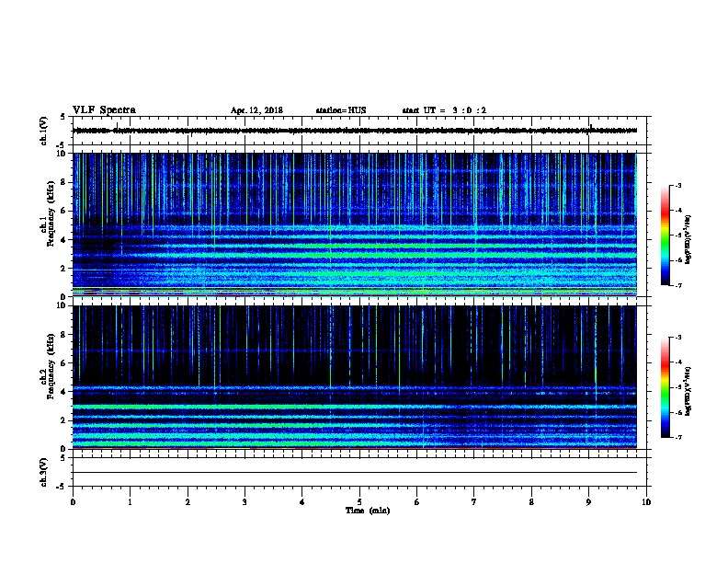Viewport: 728px width, 563px height.
Task: Click inside the ch.1 spectrogram panel
Action: tap(354, 224)
